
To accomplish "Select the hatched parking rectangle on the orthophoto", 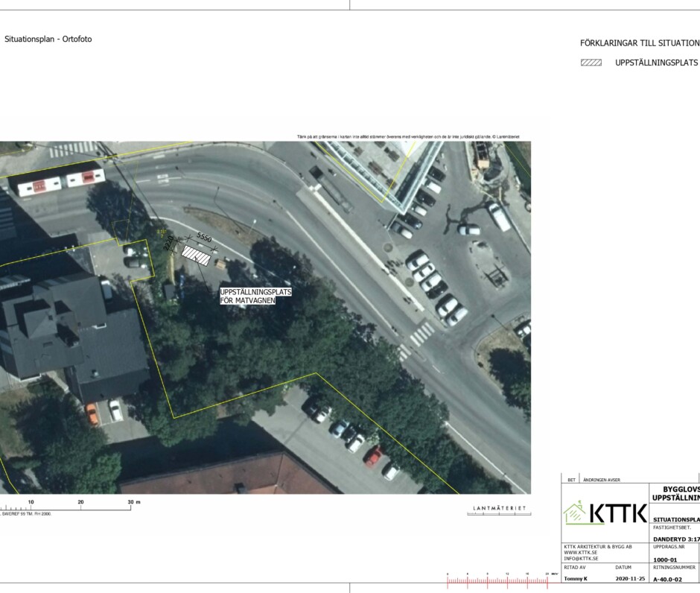I will (196, 256).
